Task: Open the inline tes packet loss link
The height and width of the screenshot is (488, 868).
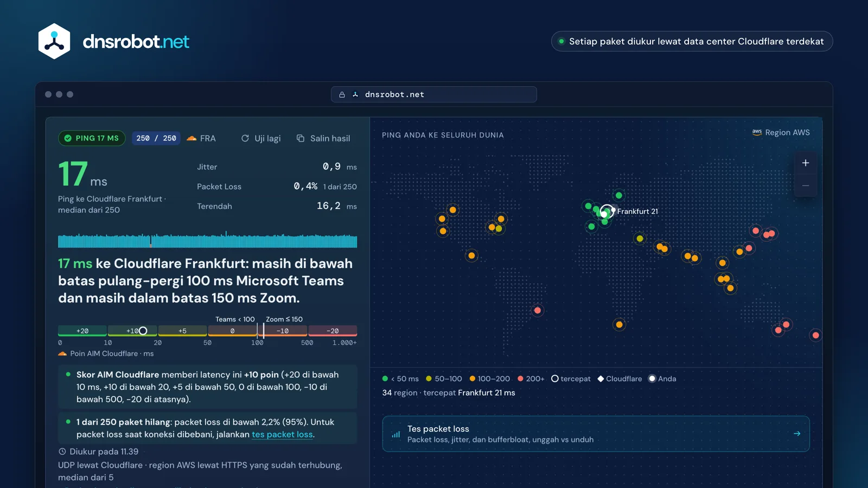Action: click(282, 434)
